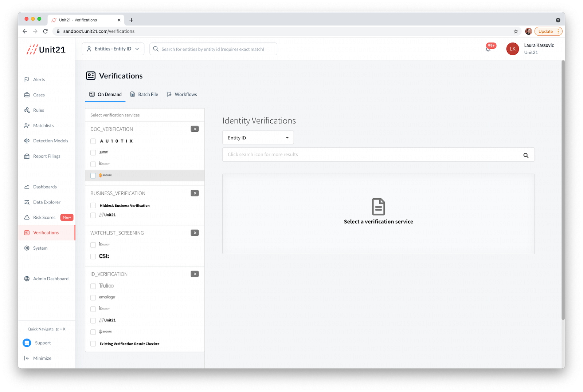Open notifications bell with 99+ badge
Screen dimensions: 583x392
pos(488,48)
